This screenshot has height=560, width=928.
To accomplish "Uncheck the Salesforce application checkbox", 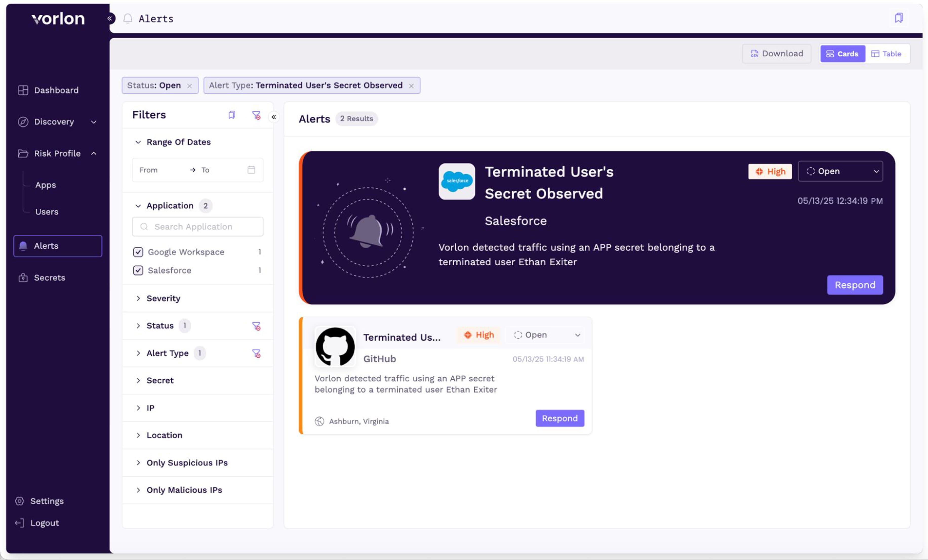I will [x=138, y=270].
